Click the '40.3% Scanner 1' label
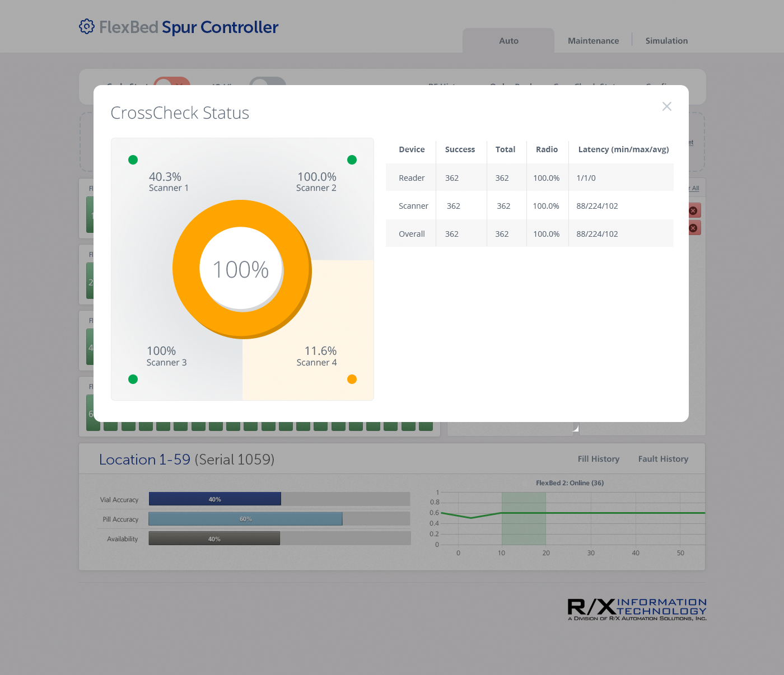Image resolution: width=784 pixels, height=675 pixels. (x=169, y=182)
